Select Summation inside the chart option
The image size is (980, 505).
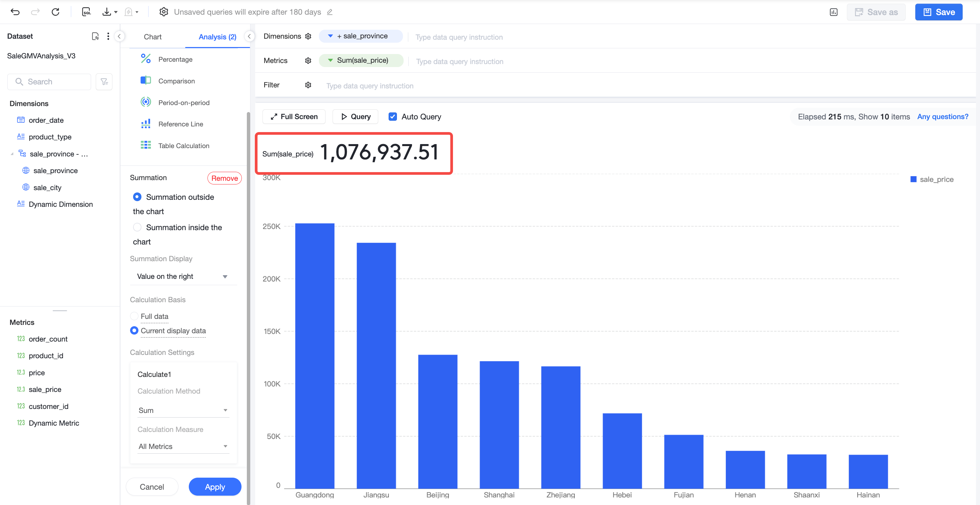[137, 227]
